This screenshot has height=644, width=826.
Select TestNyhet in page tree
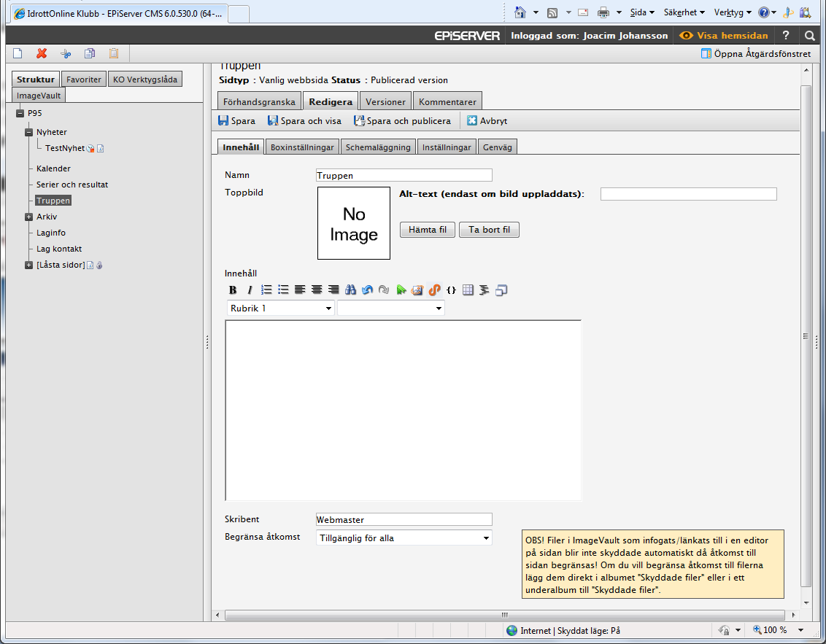pyautogui.click(x=65, y=149)
